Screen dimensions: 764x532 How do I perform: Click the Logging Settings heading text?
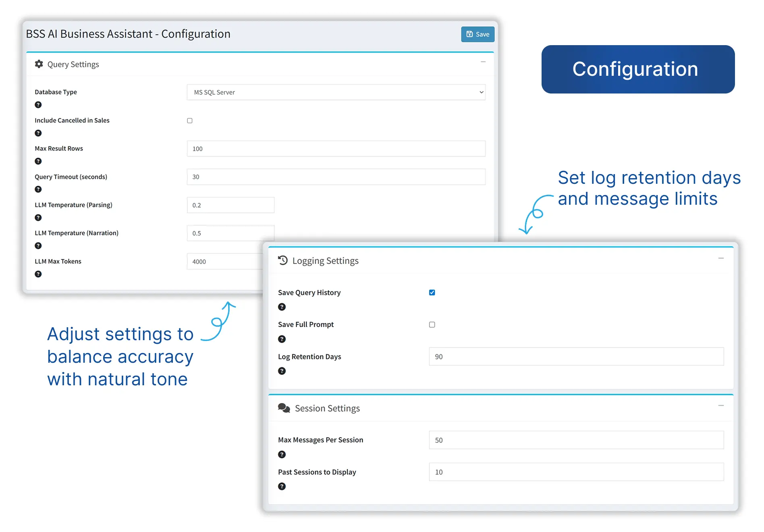[x=326, y=261]
